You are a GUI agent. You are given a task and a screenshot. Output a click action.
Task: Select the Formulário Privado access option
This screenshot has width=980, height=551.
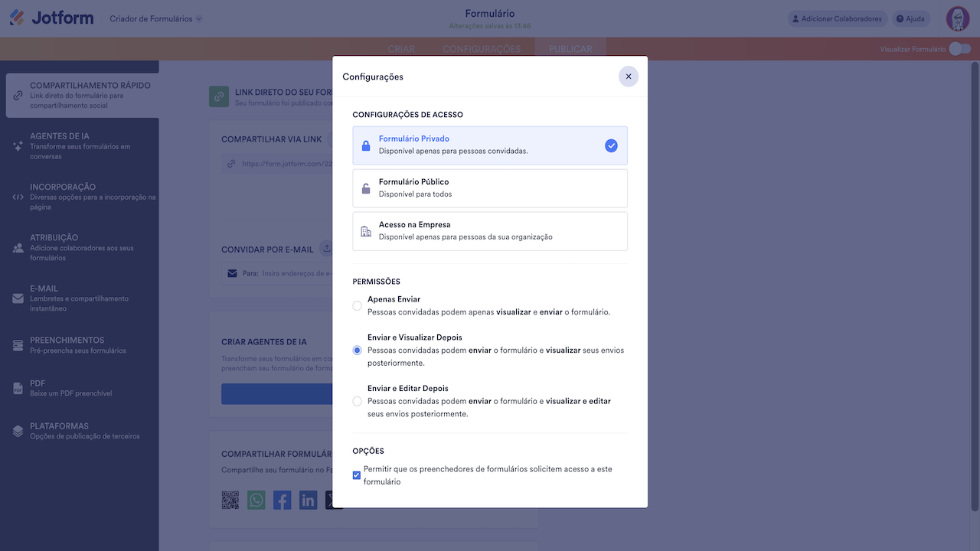tap(490, 145)
